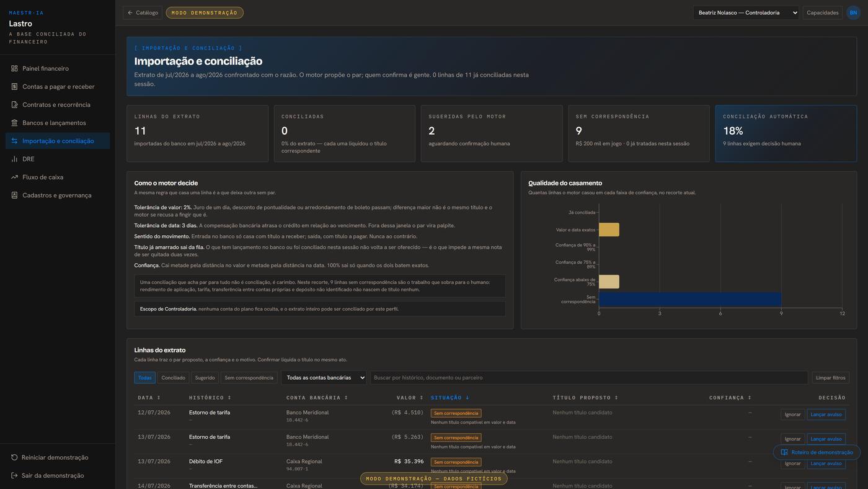Image resolution: width=868 pixels, height=489 pixels.
Task: Click the Conciliação automática 18% card
Action: [786, 133]
